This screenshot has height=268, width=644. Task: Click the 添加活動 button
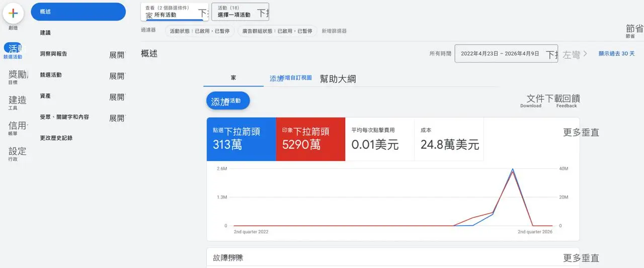[228, 101]
